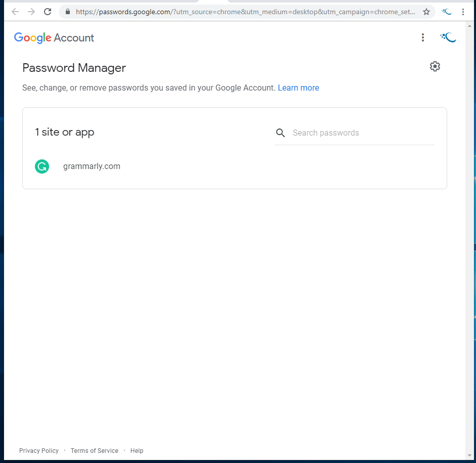Screen dimensions: 476x463
Task: Open the Learn more link
Action: coord(298,88)
